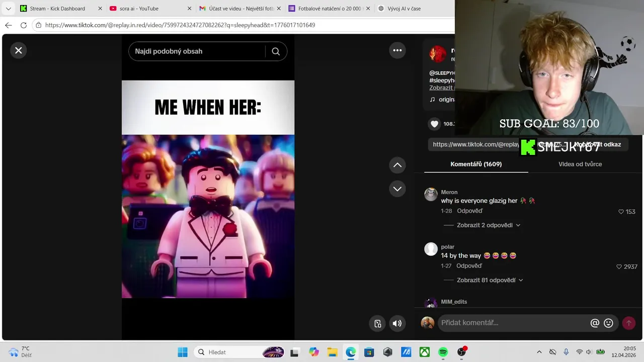This screenshot has height=362, width=644.
Task: Click the Přidat komentář input field
Action: (513, 323)
